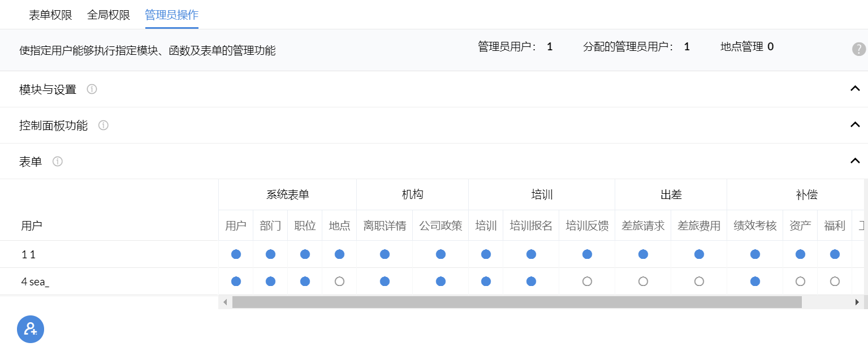Click info icon beside 控制面板功能
The width and height of the screenshot is (868, 364).
[x=103, y=125]
